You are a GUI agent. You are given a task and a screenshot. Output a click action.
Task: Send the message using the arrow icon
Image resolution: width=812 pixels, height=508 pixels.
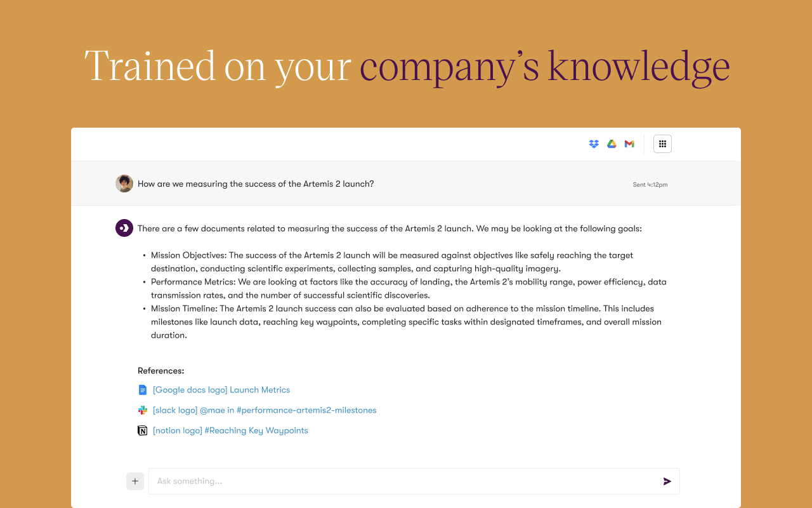click(x=667, y=481)
